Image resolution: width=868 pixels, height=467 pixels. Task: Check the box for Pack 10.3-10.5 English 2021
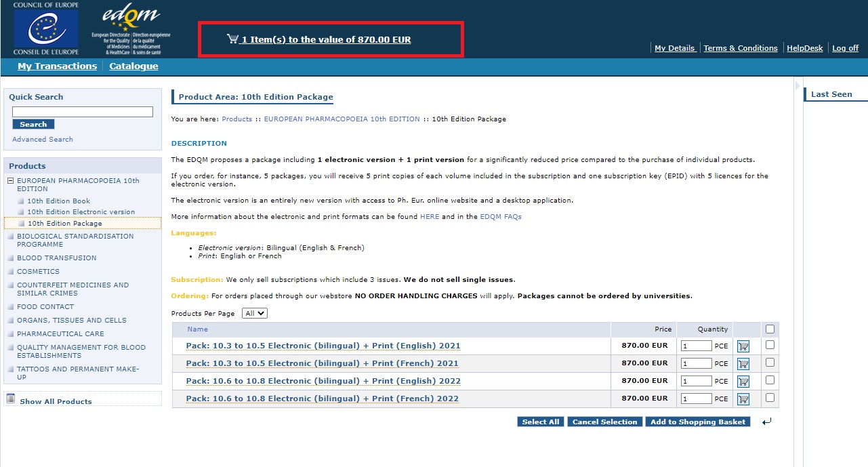pyautogui.click(x=770, y=345)
